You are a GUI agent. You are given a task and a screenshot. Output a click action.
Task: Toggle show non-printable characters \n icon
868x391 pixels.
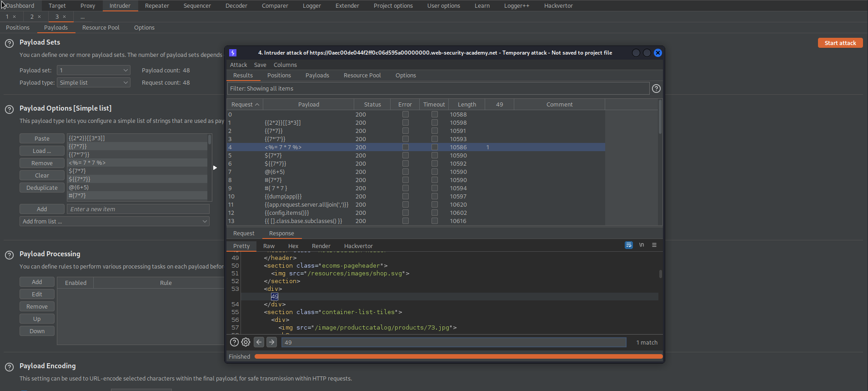642,245
